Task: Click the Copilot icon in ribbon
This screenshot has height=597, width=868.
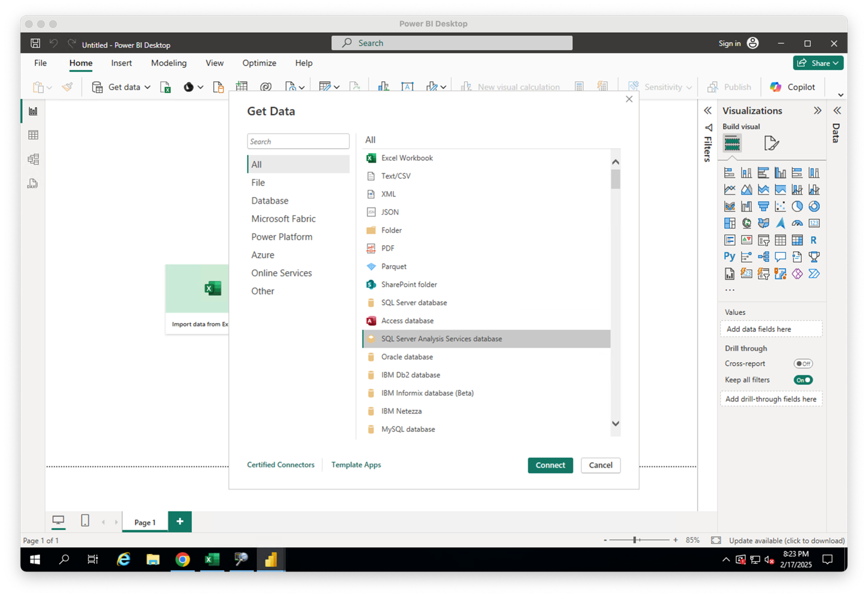Action: tap(776, 87)
